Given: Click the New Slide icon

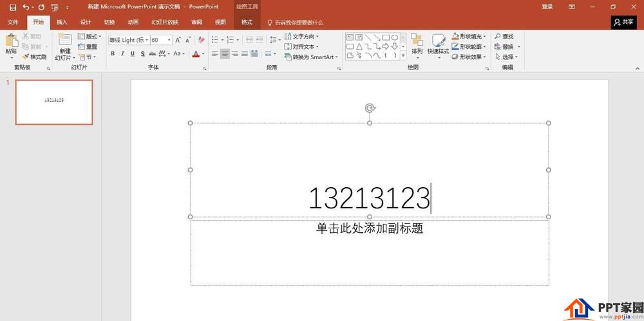Looking at the screenshot, I should click(65, 39).
